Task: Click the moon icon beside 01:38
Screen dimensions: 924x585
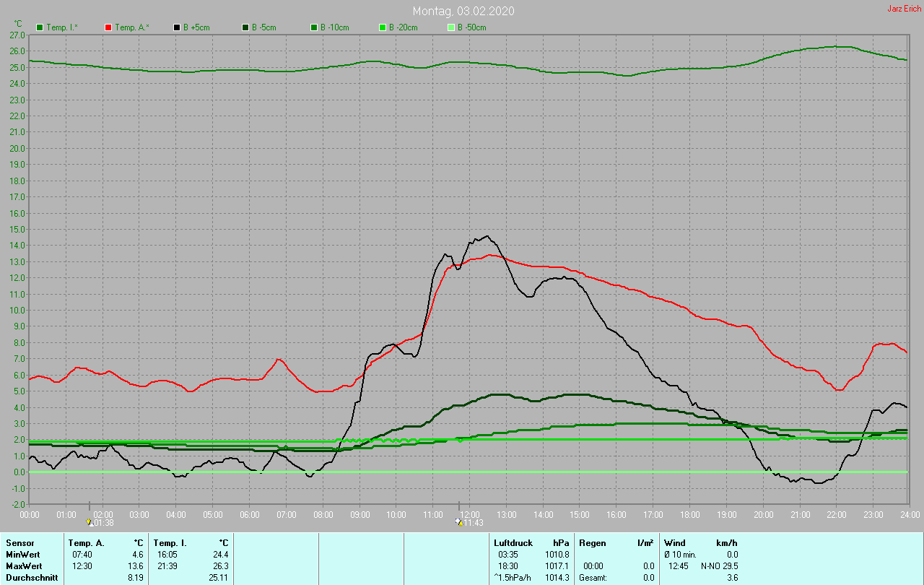Action: point(90,521)
